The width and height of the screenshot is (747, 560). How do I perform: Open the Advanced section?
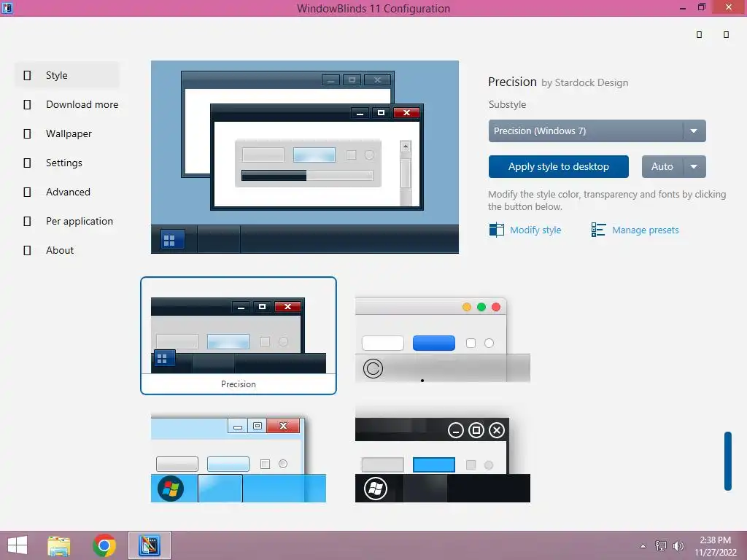[x=68, y=192]
